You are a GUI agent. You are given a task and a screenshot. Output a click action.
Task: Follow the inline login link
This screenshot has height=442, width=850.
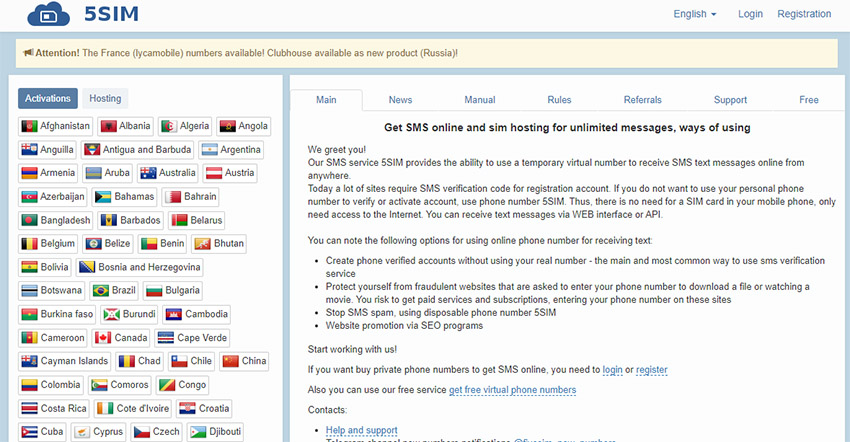pyautogui.click(x=613, y=370)
